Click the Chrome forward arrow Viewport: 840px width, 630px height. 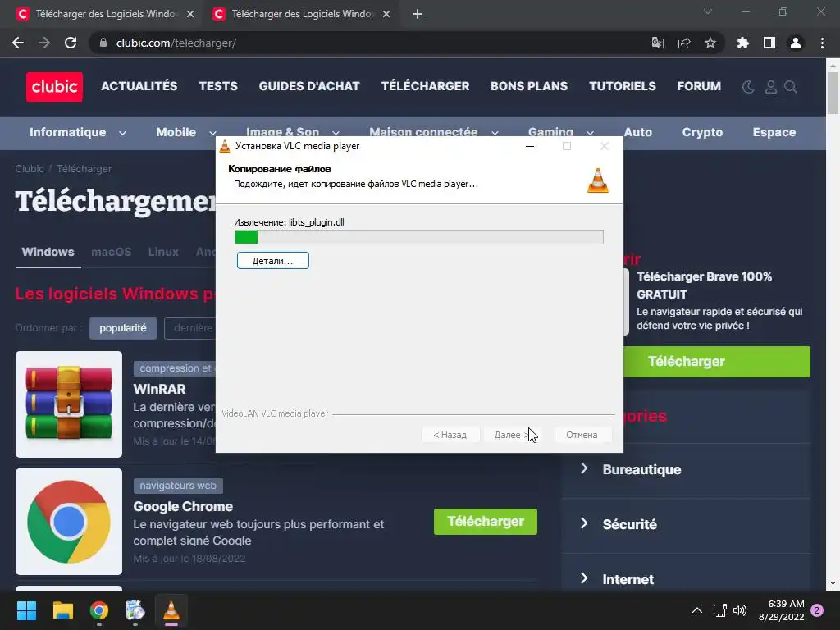tap(44, 43)
